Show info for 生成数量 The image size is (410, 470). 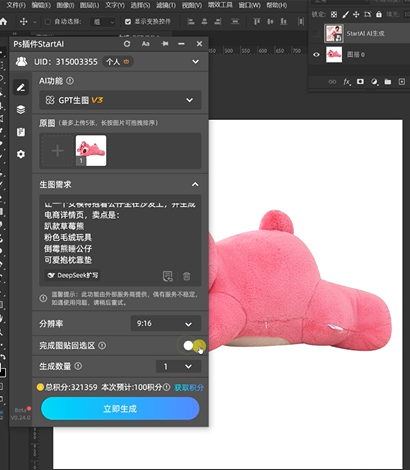click(x=78, y=366)
